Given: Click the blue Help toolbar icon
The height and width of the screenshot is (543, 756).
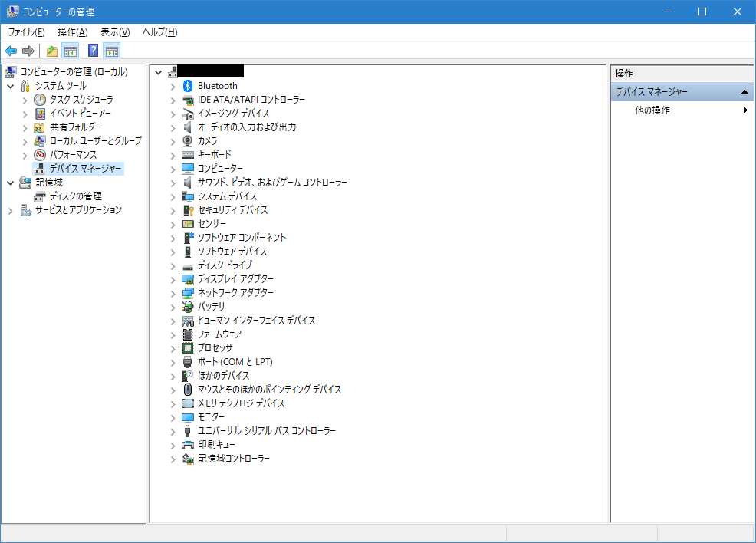Looking at the screenshot, I should [x=93, y=51].
